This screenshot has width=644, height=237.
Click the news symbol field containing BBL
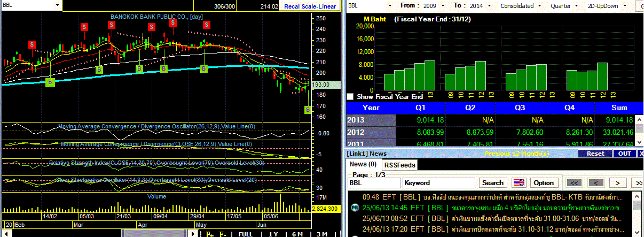[x=374, y=182]
